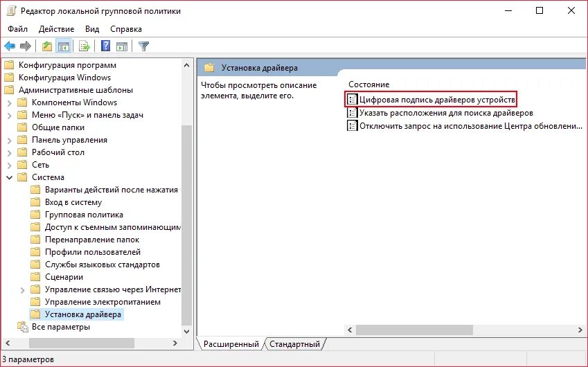Expand the Компоненты Windows node
This screenshot has width=588, height=367.
(10, 102)
